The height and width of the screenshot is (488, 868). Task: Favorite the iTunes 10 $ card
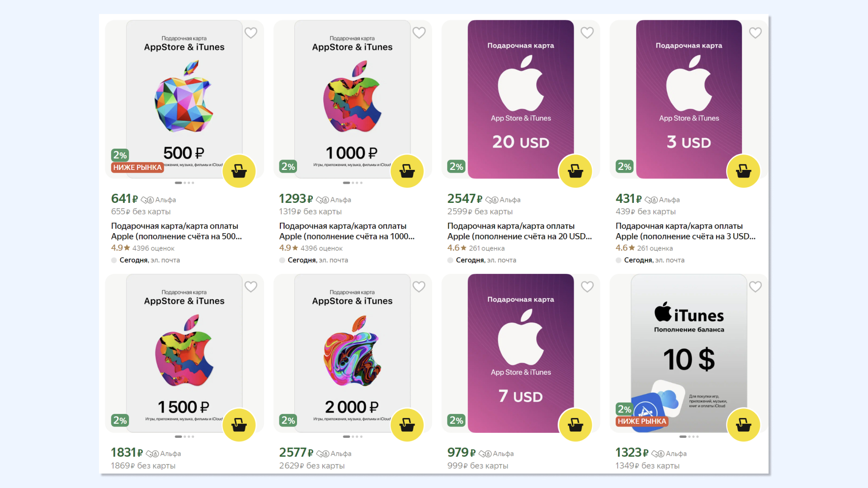pyautogui.click(x=755, y=287)
